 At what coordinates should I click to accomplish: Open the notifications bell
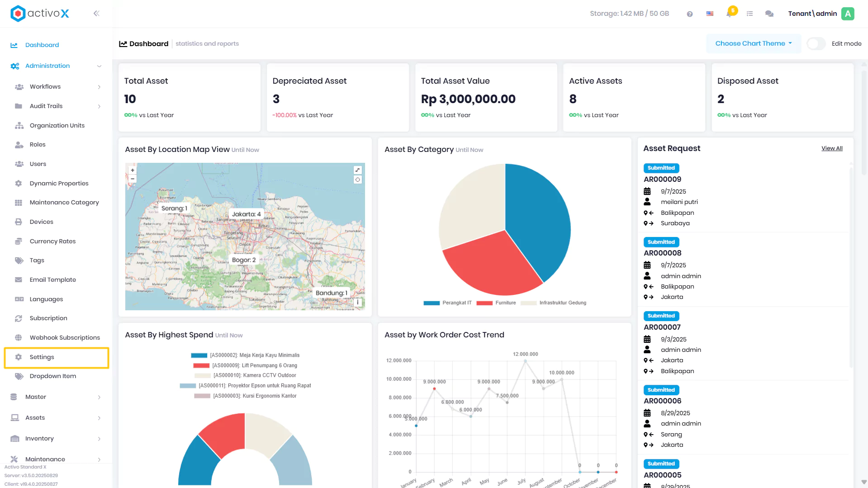[730, 14]
